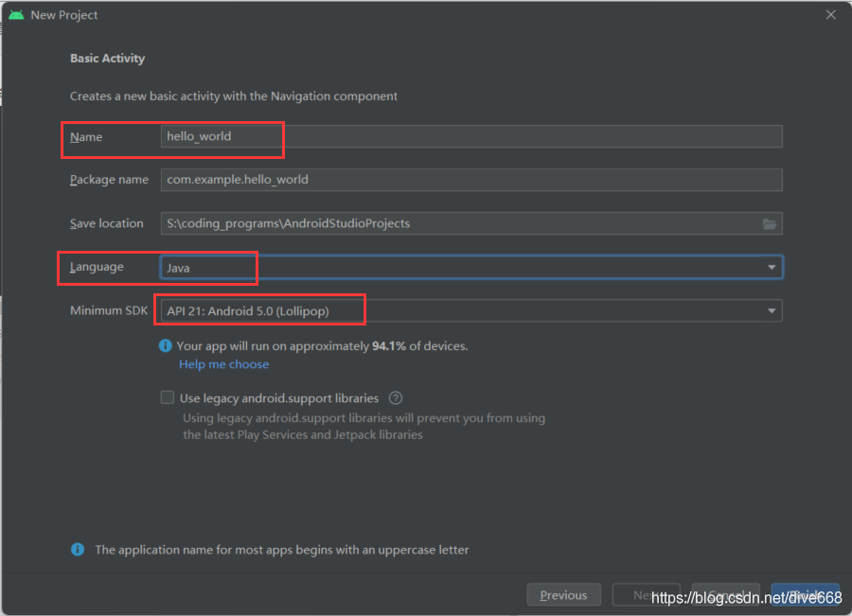Toggle legacy libraries via its label text
Screen dimensions: 852x616
(x=278, y=398)
